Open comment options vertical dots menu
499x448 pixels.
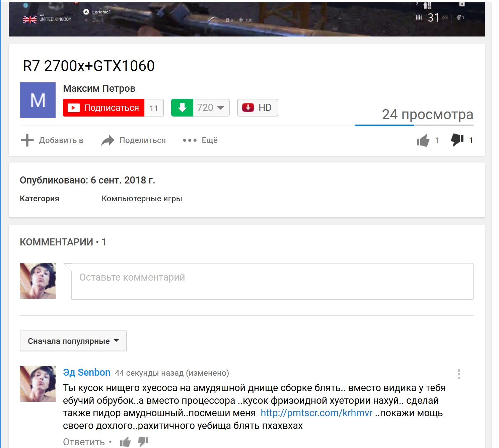[458, 374]
